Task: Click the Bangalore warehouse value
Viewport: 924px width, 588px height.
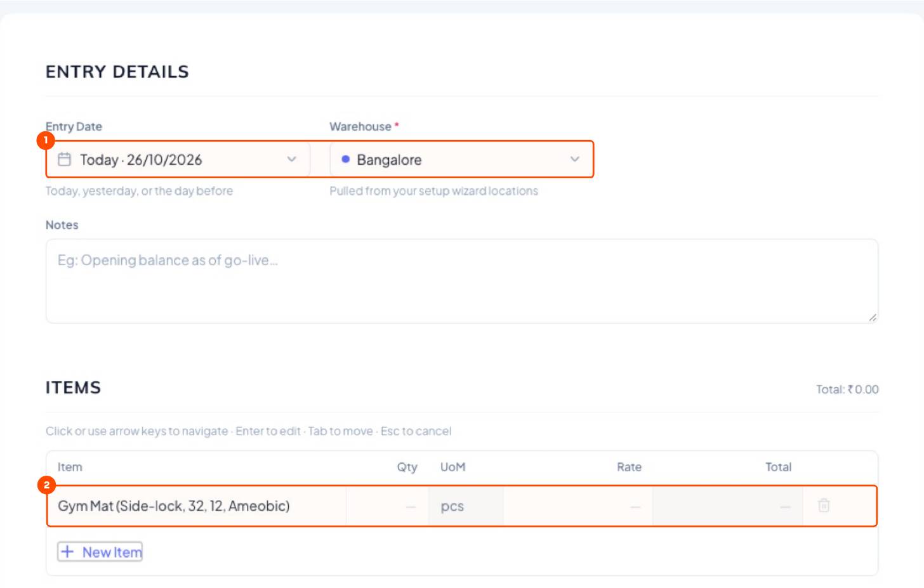Action: pos(389,160)
